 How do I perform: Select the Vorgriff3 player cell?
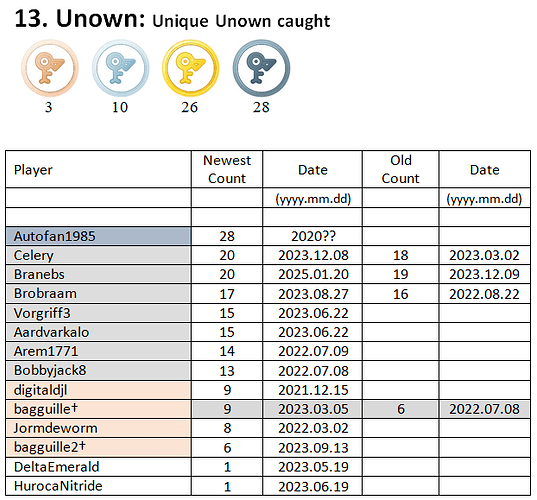pos(99,313)
